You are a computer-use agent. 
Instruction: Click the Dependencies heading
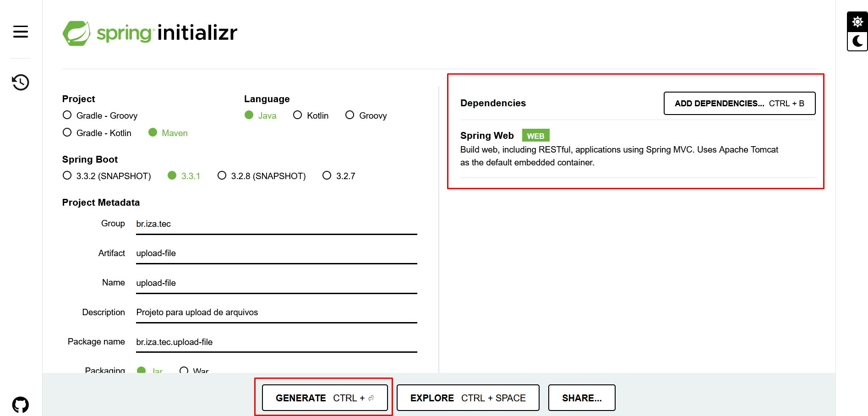(493, 103)
